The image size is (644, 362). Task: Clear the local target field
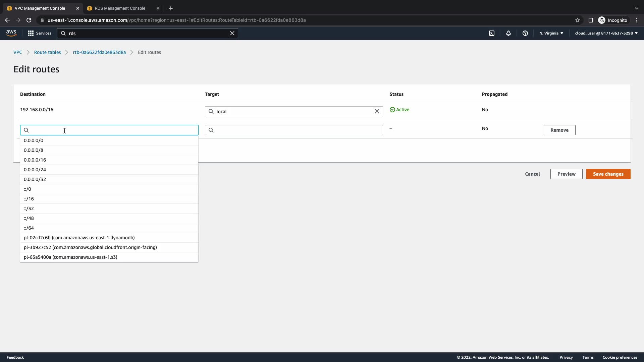[x=377, y=112]
